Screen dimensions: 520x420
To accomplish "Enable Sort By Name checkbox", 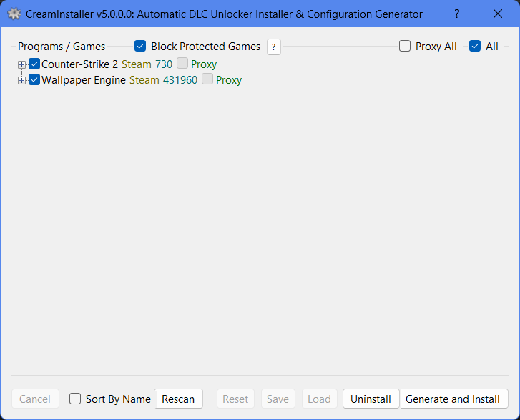I will coord(75,399).
